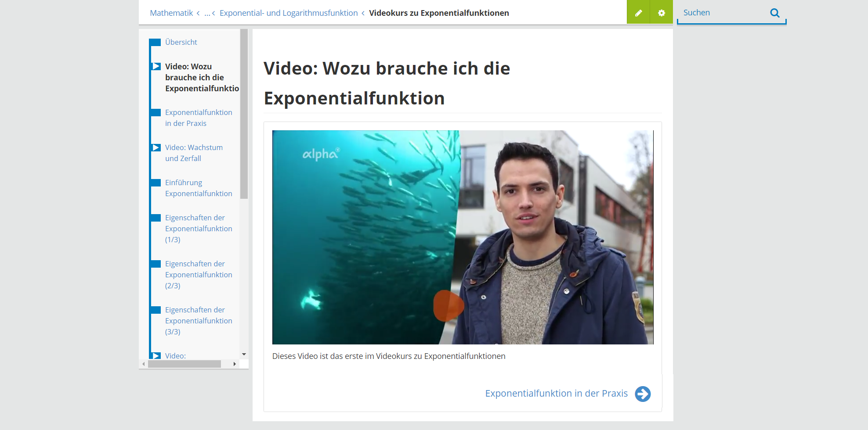Open Video: Wachstum und Zerfall
This screenshot has height=430, width=868.
[194, 153]
